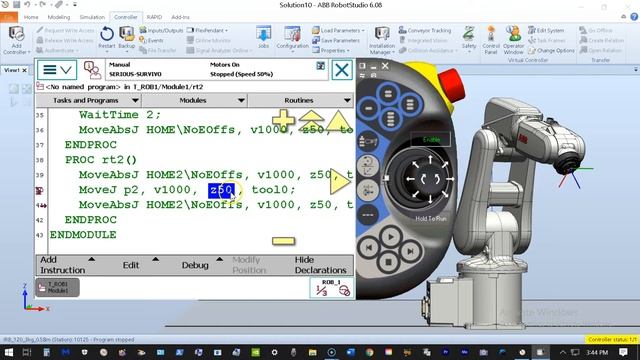Click Load Parameters in the ribbon
The image size is (640, 360).
pos(338,30)
